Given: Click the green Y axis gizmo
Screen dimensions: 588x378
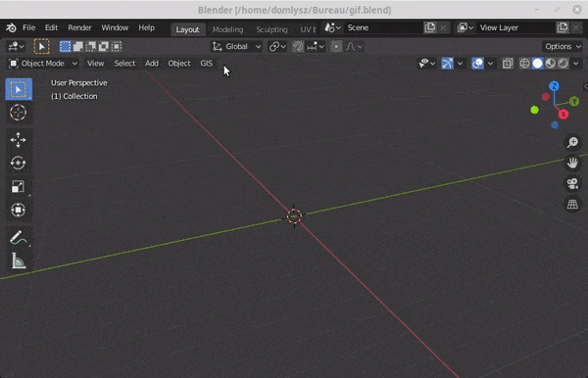Looking at the screenshot, I should [574, 101].
